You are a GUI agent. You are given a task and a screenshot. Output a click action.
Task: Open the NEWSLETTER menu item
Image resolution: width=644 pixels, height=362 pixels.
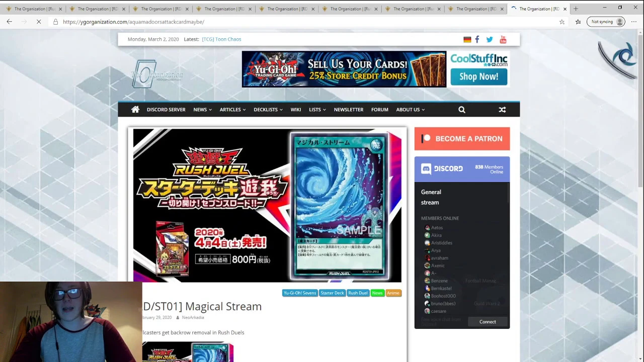(348, 110)
